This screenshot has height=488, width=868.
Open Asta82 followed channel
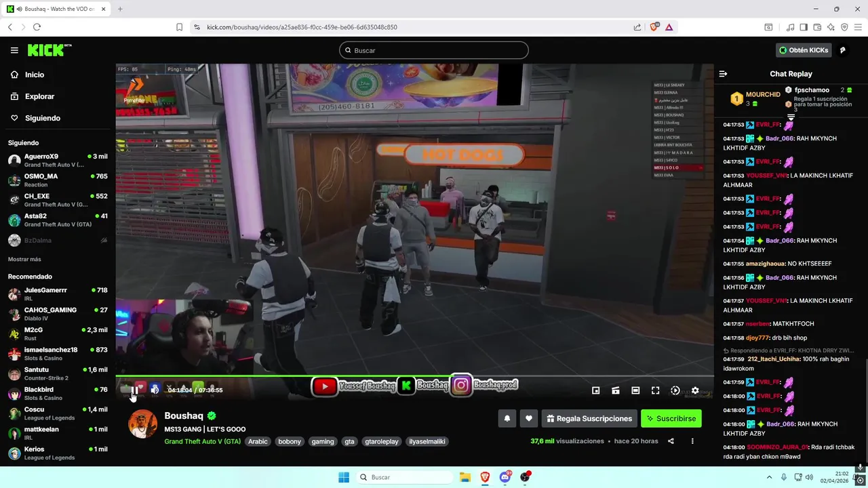click(58, 220)
